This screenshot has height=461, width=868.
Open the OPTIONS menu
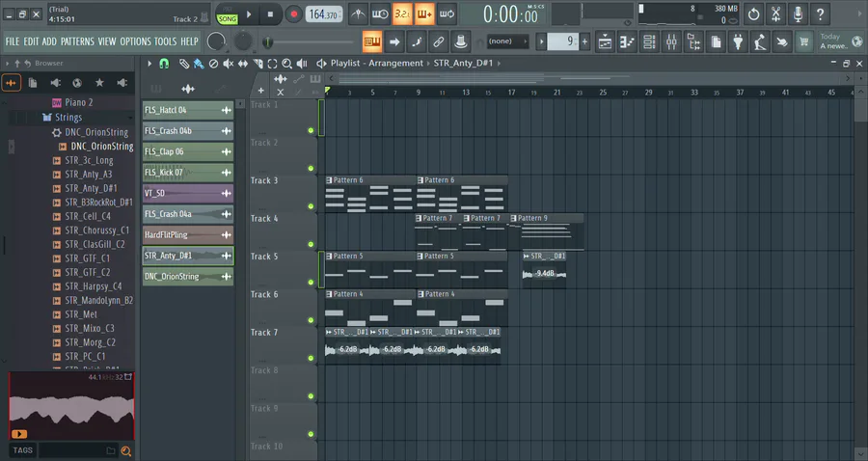pos(135,41)
